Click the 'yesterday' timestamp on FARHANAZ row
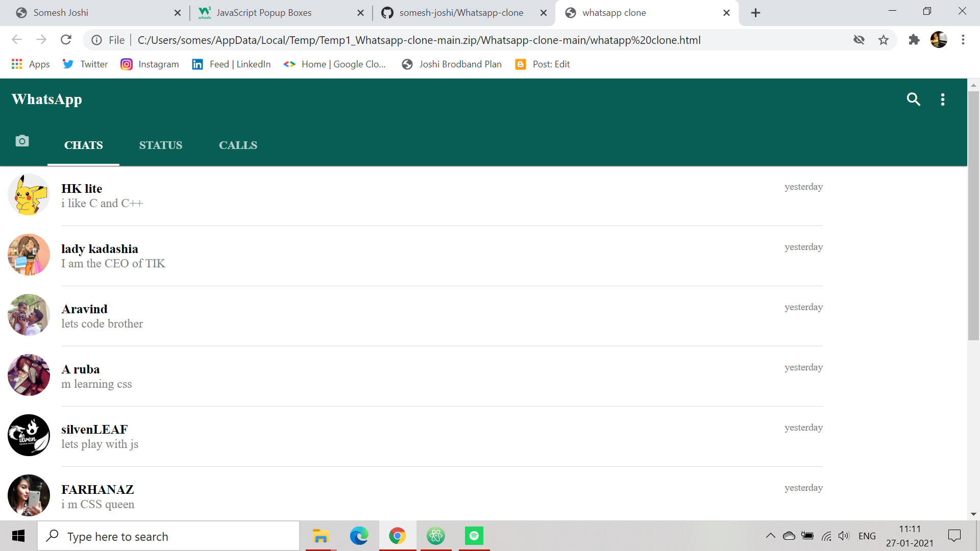980x551 pixels. pos(803,488)
